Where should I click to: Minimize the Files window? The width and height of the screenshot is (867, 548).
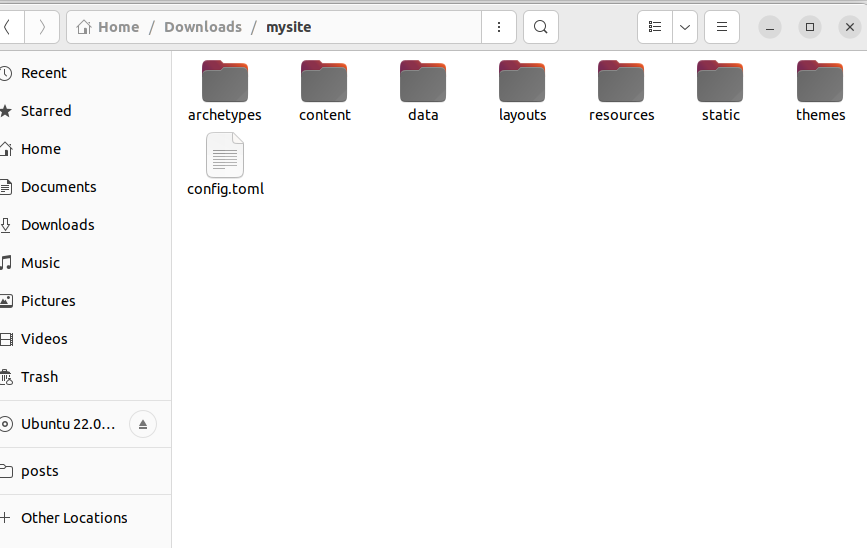[770, 27]
